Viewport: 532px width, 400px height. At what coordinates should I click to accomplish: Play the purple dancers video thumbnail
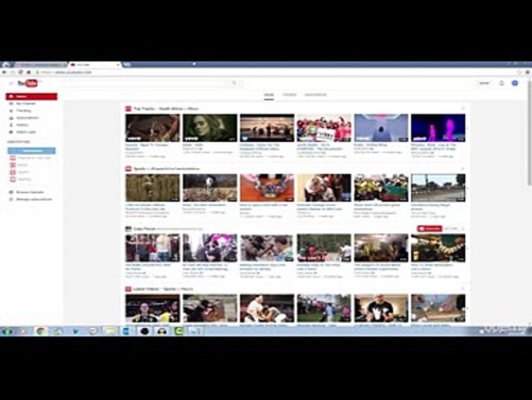pos(438,128)
